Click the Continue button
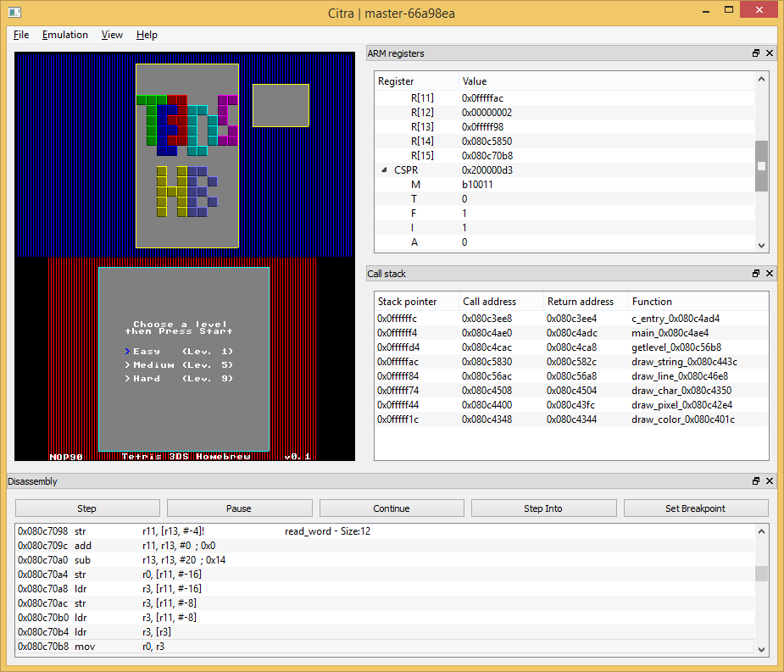Viewport: 784px width, 672px height. click(391, 508)
